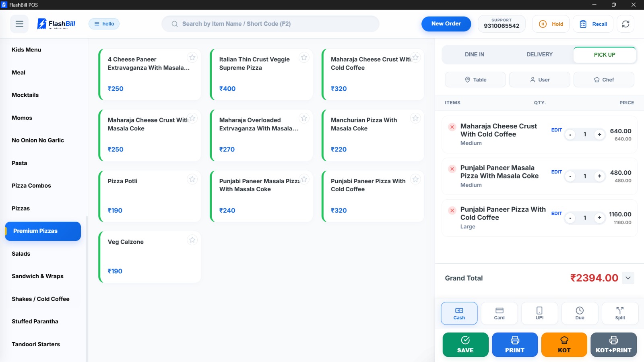
Task: Select Cash payment mode
Action: (x=459, y=313)
